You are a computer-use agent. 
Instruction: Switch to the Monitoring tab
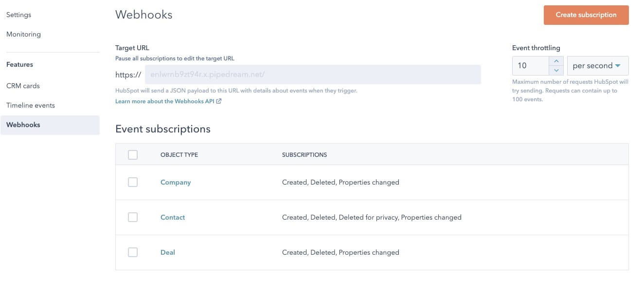(23, 34)
